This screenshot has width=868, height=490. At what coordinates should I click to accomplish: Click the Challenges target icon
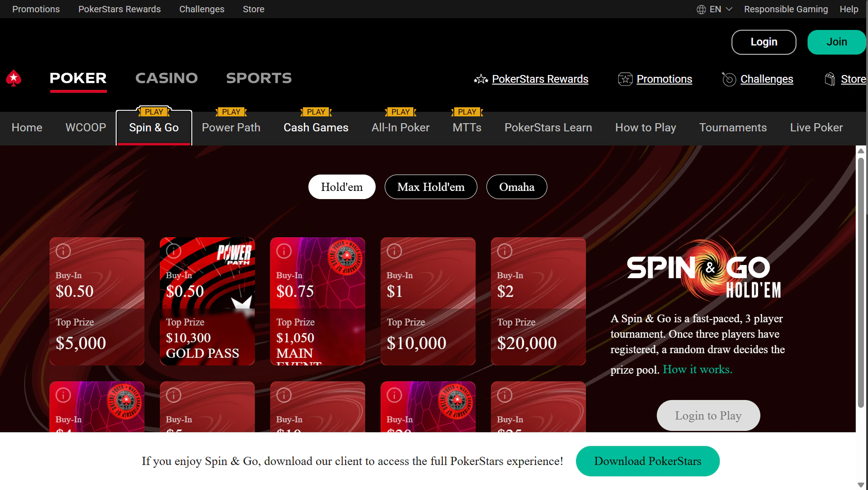(x=729, y=79)
